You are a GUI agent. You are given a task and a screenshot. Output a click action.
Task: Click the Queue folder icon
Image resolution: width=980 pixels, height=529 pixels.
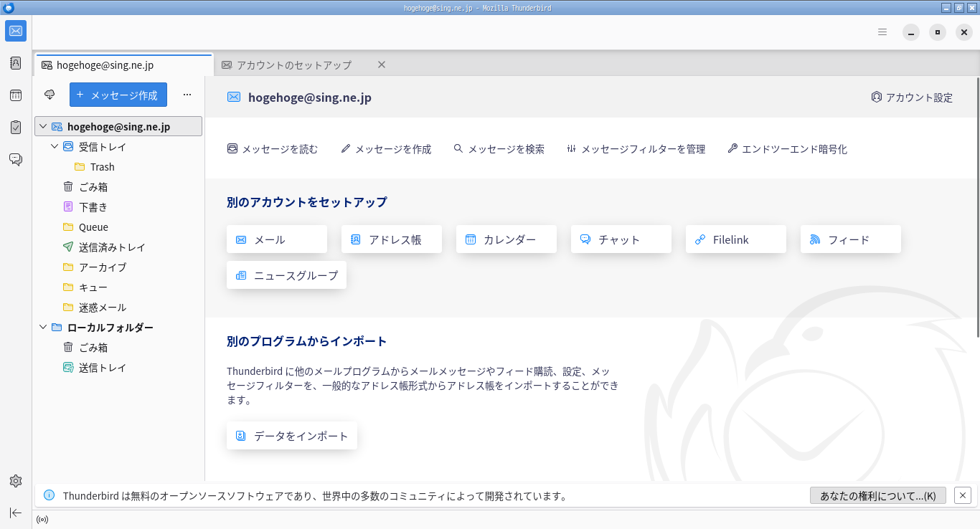tap(68, 227)
